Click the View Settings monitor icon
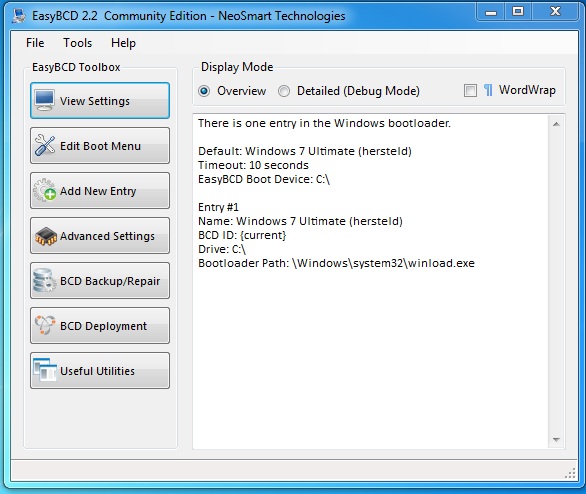 click(44, 100)
